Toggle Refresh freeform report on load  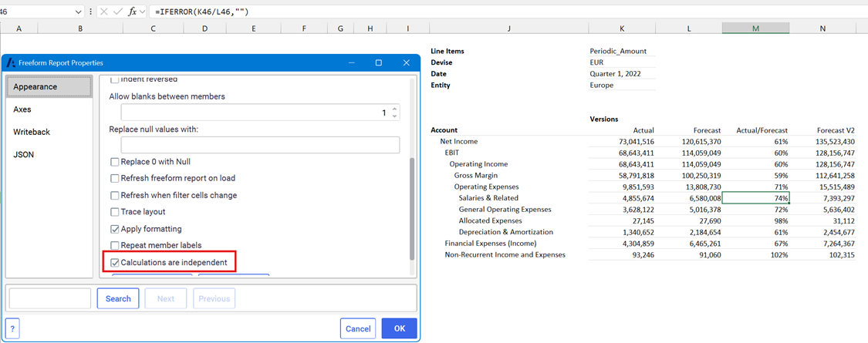115,179
